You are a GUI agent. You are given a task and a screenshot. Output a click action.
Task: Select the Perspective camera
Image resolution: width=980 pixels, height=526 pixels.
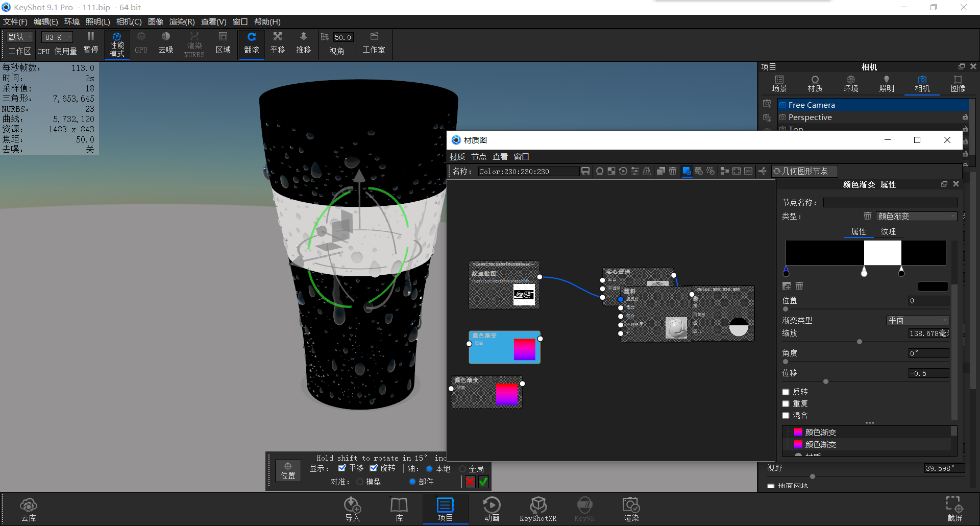[811, 117]
